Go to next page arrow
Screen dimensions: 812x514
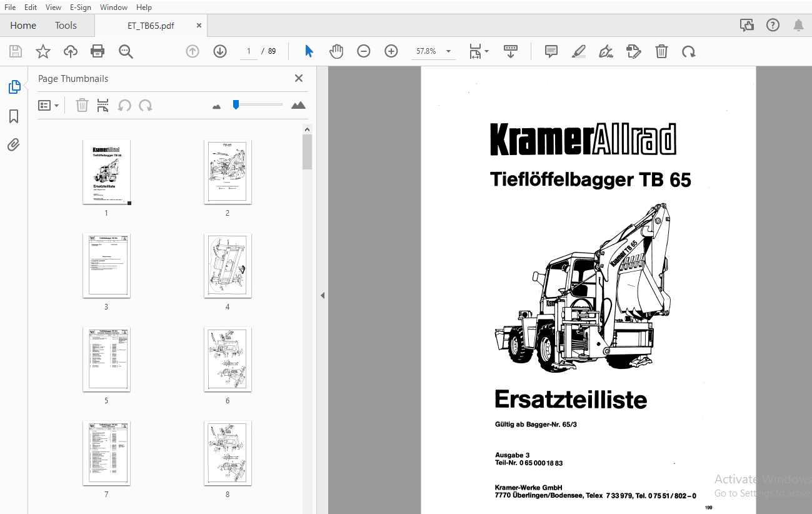coord(220,51)
